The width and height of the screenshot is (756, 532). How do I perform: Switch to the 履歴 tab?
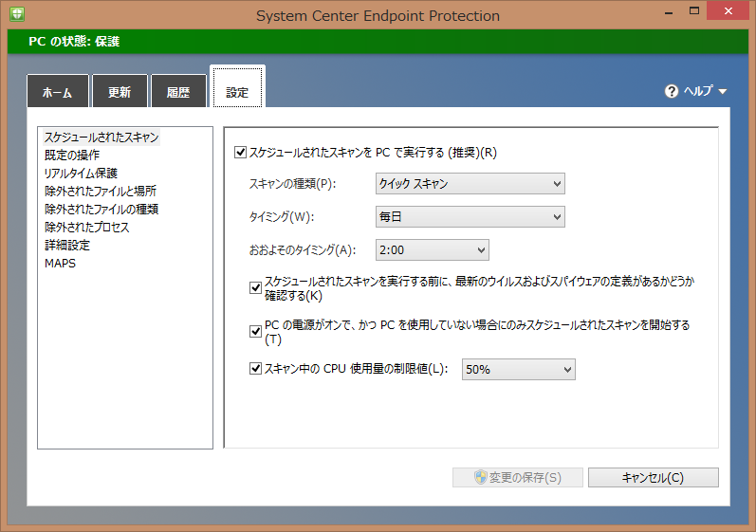[x=178, y=91]
